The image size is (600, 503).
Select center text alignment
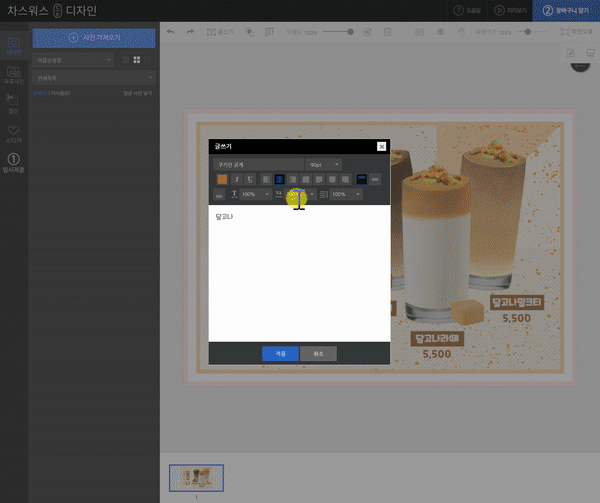[279, 179]
